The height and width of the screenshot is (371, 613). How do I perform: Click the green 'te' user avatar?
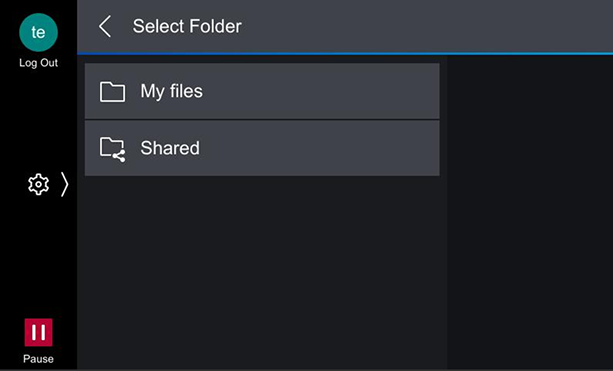click(x=38, y=32)
